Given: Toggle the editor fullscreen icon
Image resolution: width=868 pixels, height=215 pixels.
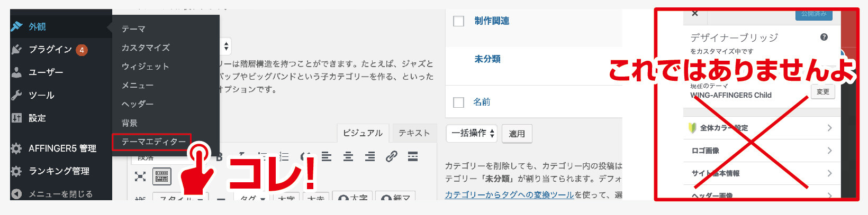Looking at the screenshot, I should pos(140,176).
